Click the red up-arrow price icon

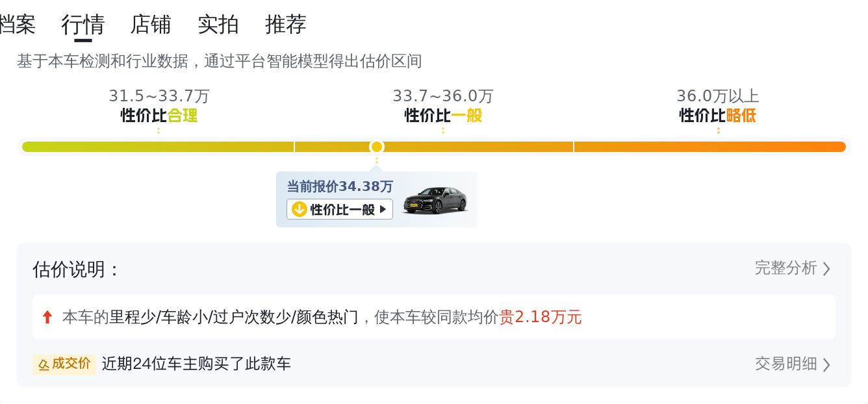(x=47, y=317)
